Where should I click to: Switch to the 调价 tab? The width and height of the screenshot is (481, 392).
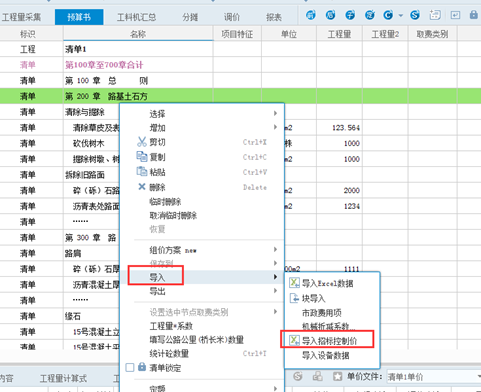pyautogui.click(x=232, y=17)
